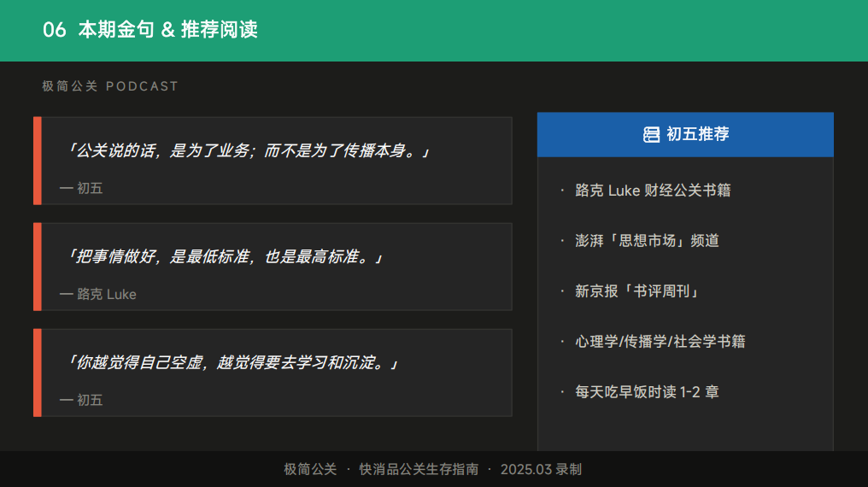The width and height of the screenshot is (868, 487).
Task: Click the 路克 Luke quote attribution
Action: click(x=98, y=294)
